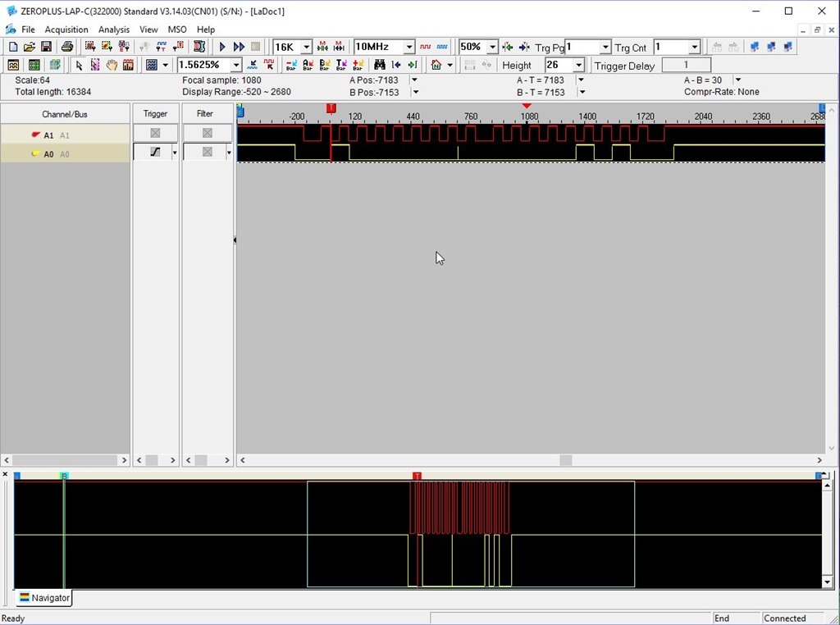Select the Hand pan tool
Image resolution: width=840 pixels, height=625 pixels.
(112, 66)
